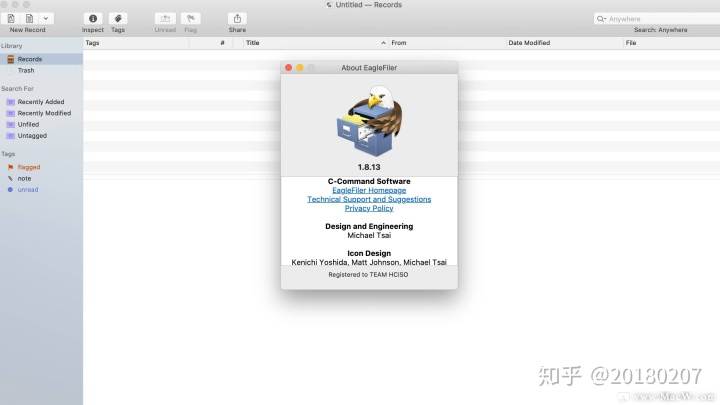
Task: Click the Share toolbar icon
Action: click(x=237, y=18)
